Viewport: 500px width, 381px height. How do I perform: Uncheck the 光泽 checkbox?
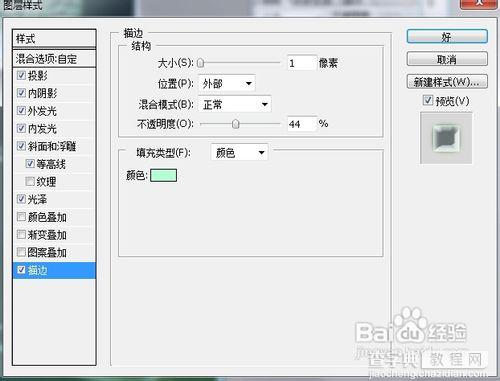21,199
